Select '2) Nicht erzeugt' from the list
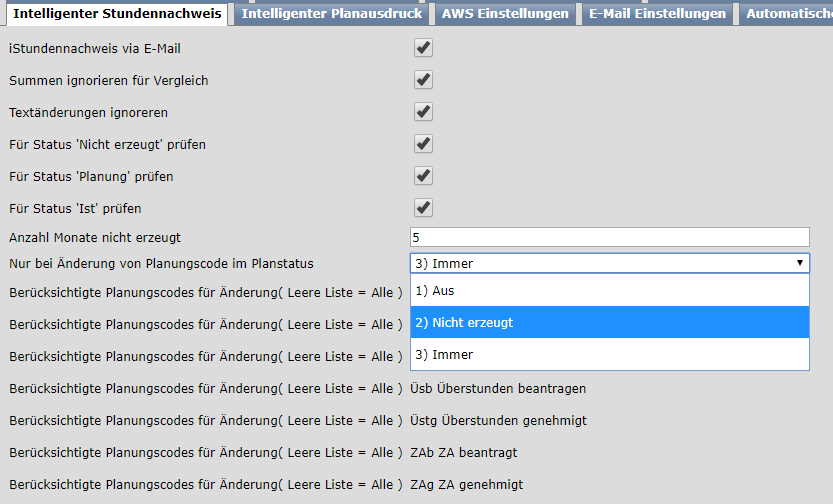 point(609,323)
